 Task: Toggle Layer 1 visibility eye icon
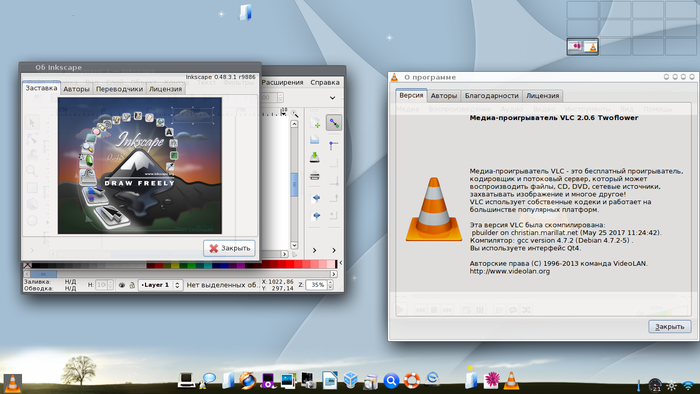pyautogui.click(x=121, y=285)
